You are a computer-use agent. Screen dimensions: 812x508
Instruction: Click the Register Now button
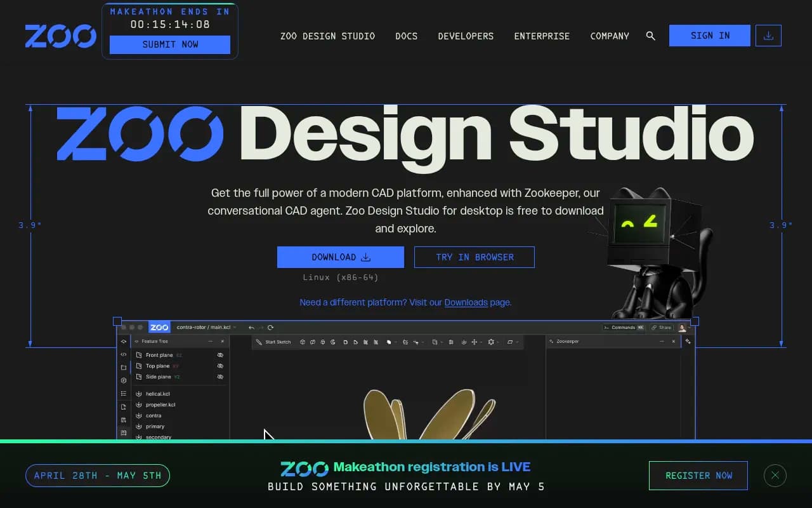pyautogui.click(x=698, y=475)
